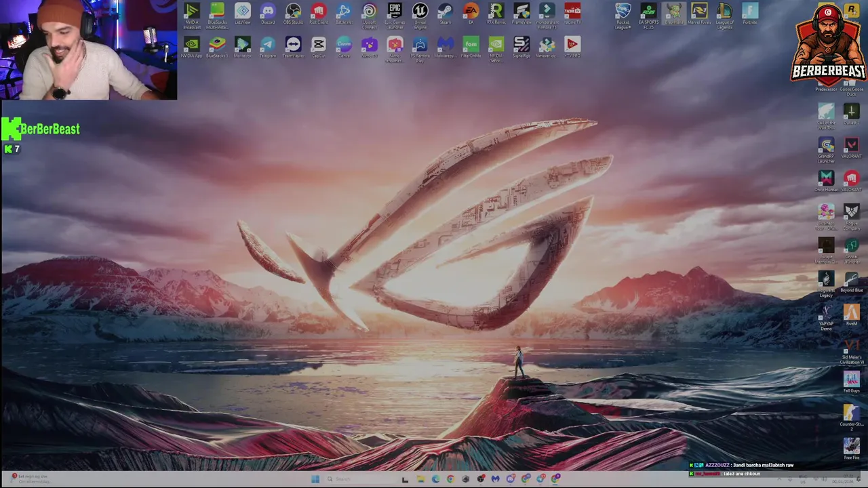This screenshot has width=868, height=488.
Task: Open Battle.net shortcut
Action: coord(344,14)
